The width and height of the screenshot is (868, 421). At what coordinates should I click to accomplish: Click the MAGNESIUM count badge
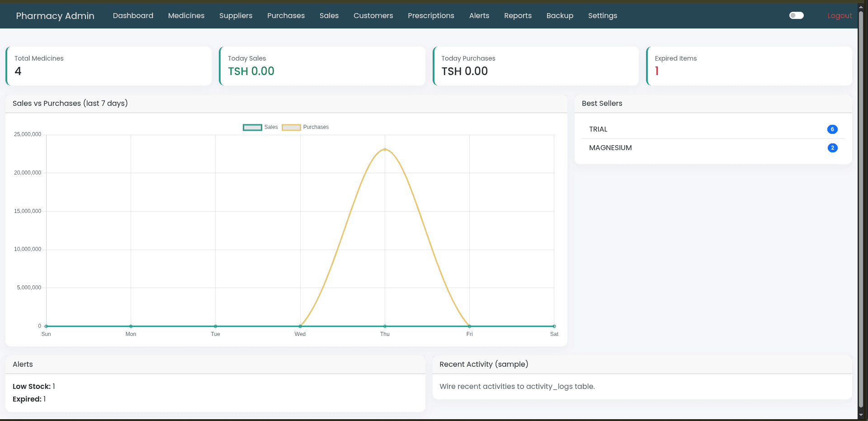tap(832, 148)
